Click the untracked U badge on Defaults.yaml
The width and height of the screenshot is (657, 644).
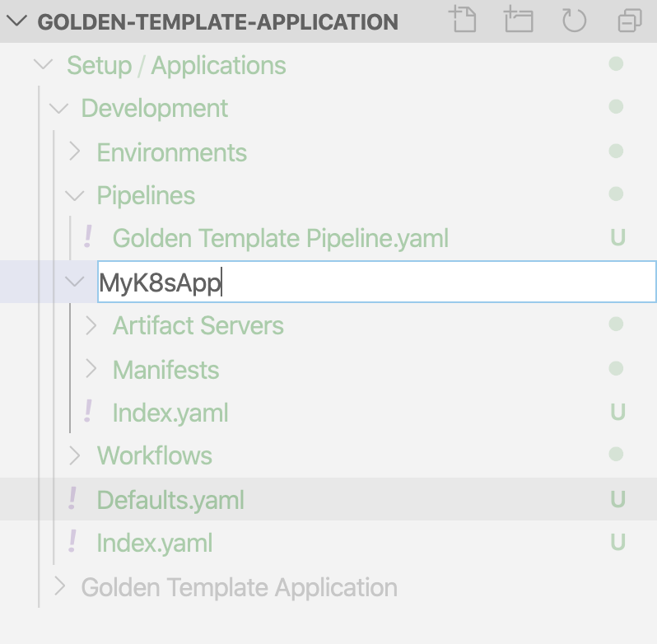point(618,499)
